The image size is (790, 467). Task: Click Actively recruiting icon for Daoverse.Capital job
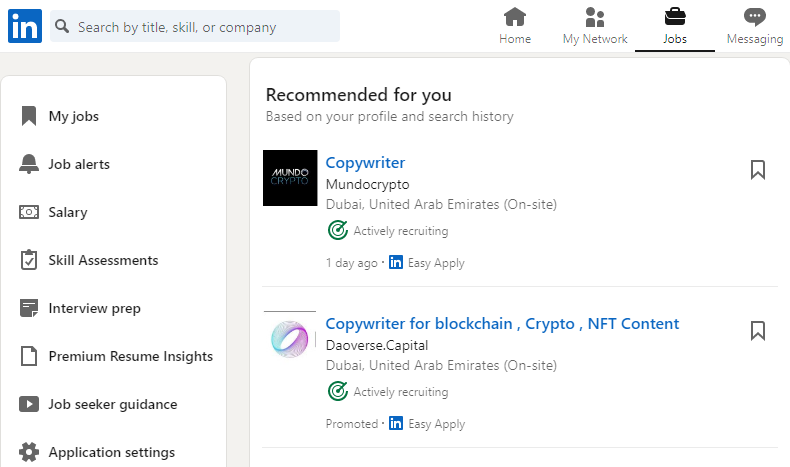click(338, 391)
